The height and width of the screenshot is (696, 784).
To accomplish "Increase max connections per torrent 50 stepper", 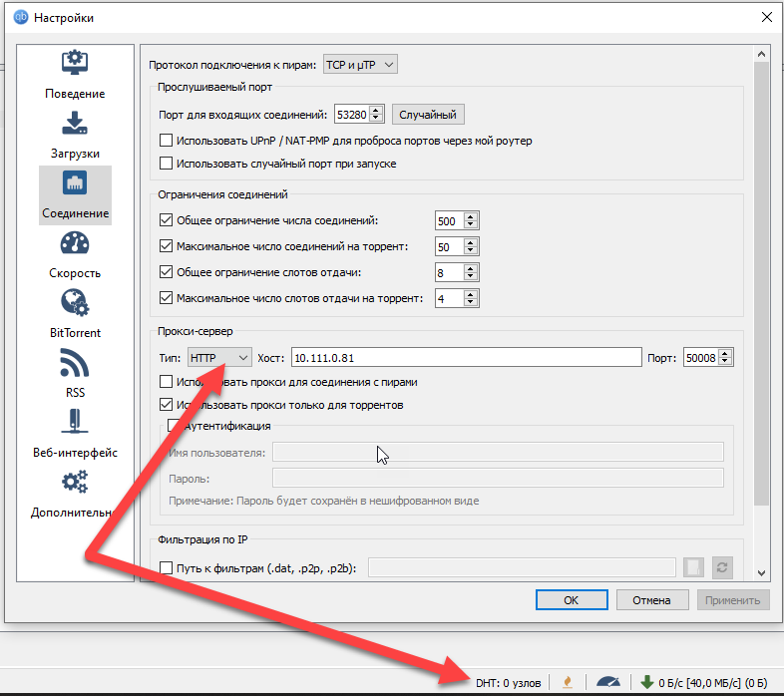I will pyautogui.click(x=471, y=242).
